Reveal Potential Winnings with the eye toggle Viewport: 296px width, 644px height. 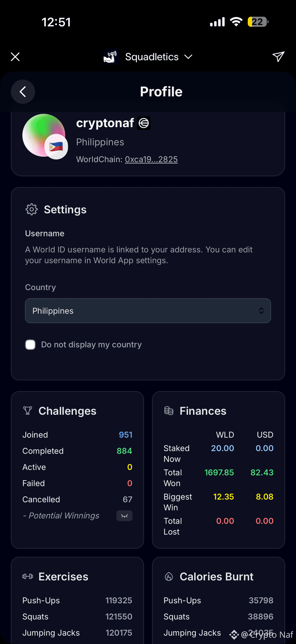124,516
